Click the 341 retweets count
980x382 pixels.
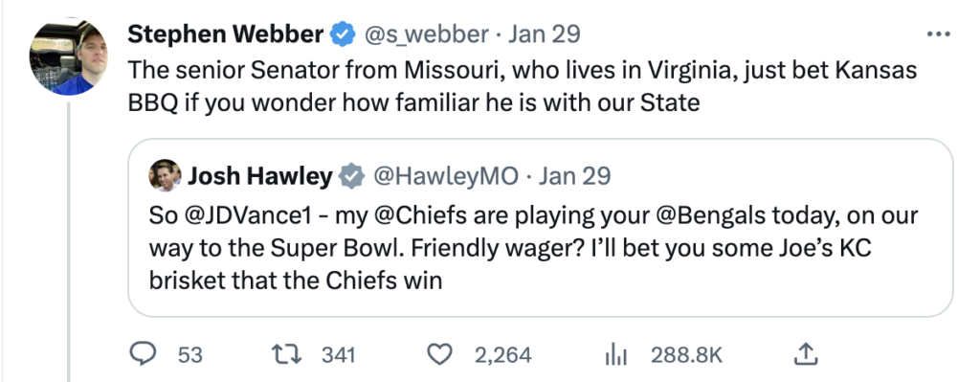(339, 355)
